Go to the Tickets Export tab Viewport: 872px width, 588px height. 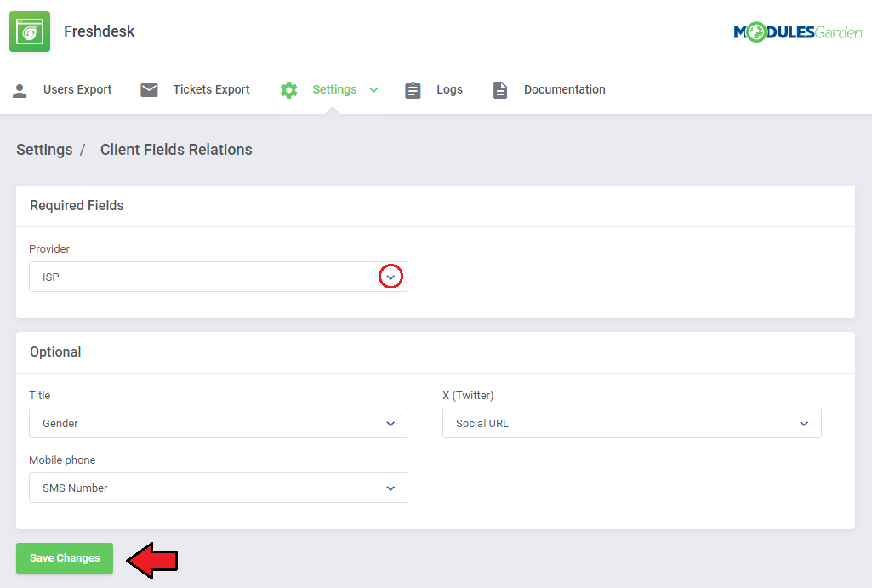[211, 89]
